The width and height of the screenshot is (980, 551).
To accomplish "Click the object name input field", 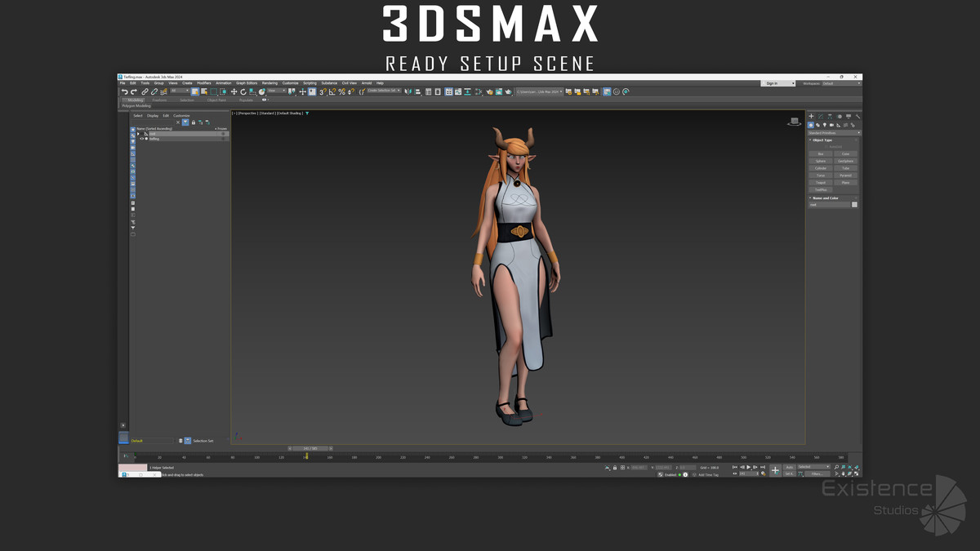I will tap(830, 205).
